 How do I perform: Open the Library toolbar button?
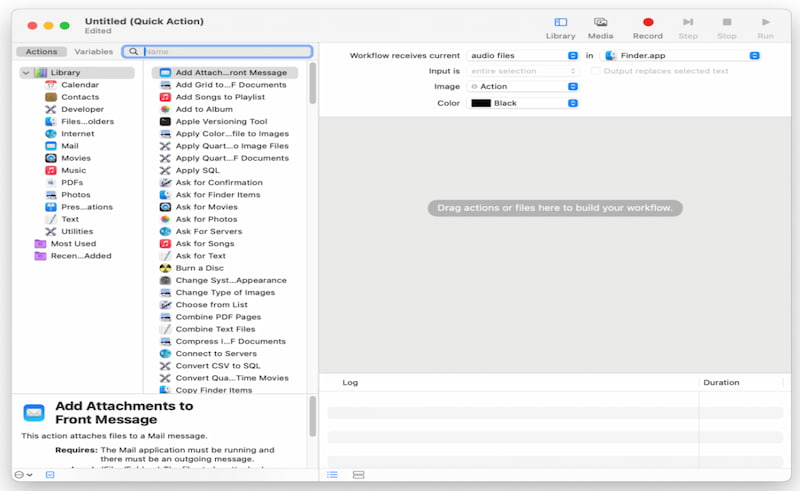[x=560, y=28]
